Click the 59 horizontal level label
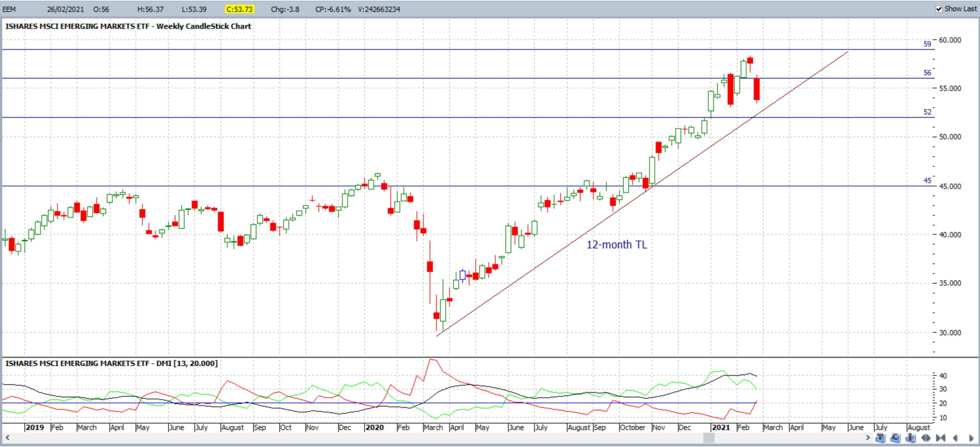 click(927, 44)
